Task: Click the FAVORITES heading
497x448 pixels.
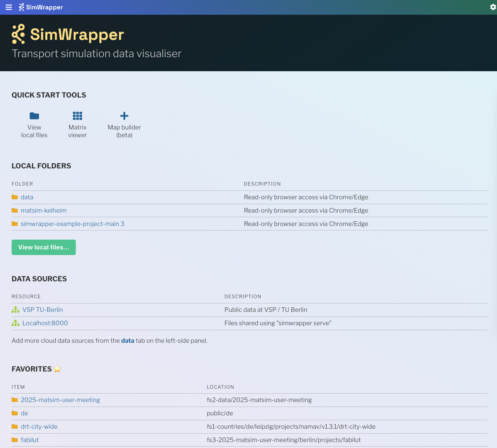Action: [x=32, y=369]
